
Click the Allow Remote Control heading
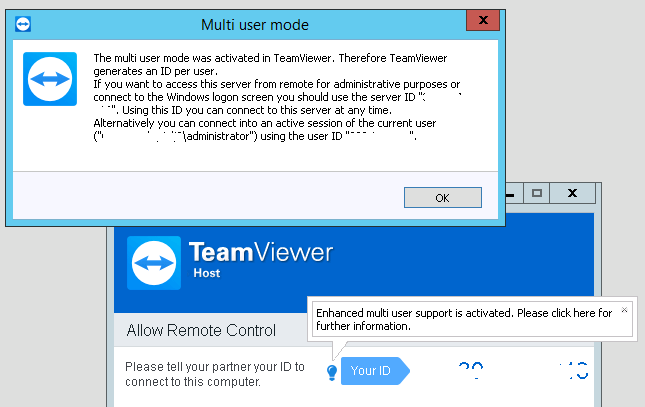201,330
